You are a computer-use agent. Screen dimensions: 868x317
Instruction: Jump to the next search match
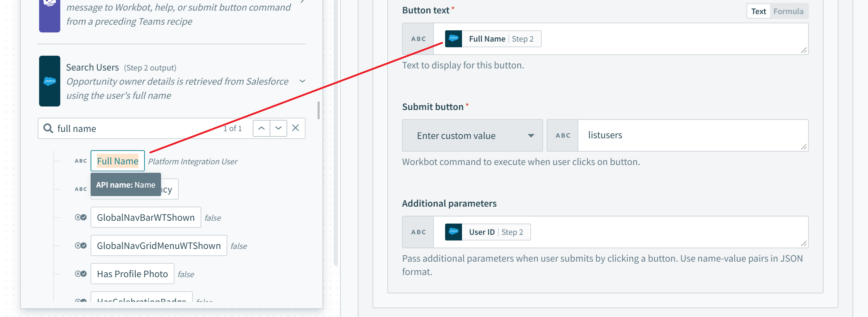[x=278, y=128]
